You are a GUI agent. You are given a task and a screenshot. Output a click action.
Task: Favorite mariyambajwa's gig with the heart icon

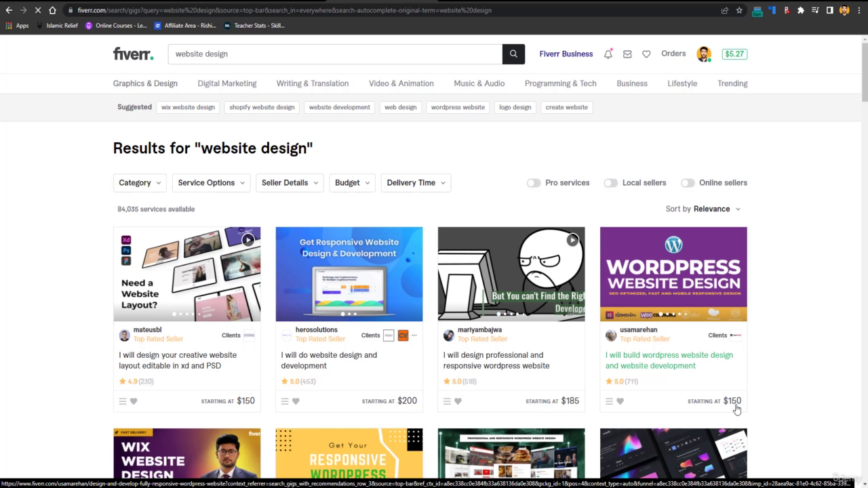point(458,401)
